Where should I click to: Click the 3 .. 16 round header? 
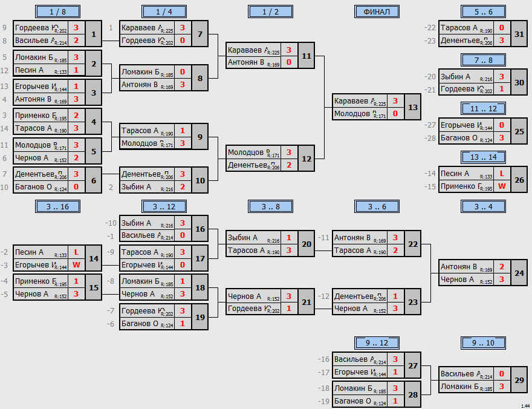tap(57, 206)
